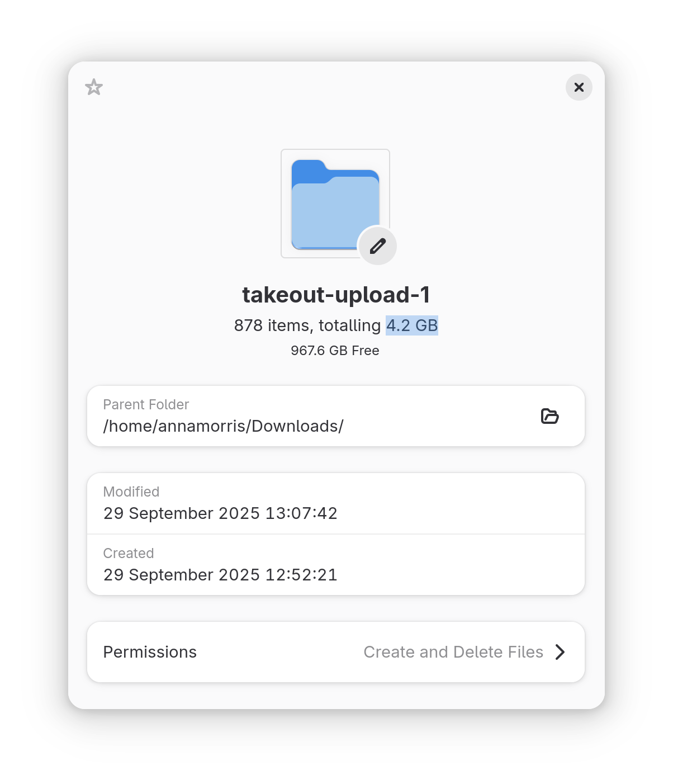Click the Permissions label text
Image resolution: width=673 pixels, height=784 pixels.
coord(150,652)
